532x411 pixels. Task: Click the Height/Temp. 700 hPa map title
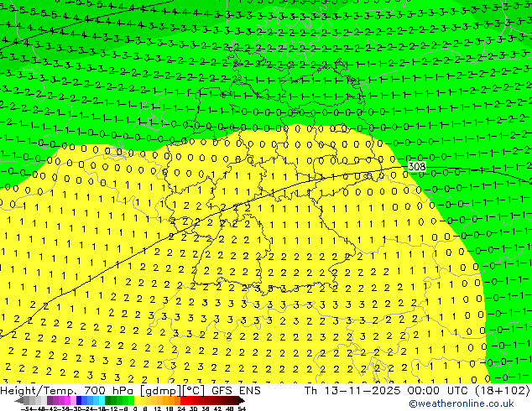click(x=68, y=391)
